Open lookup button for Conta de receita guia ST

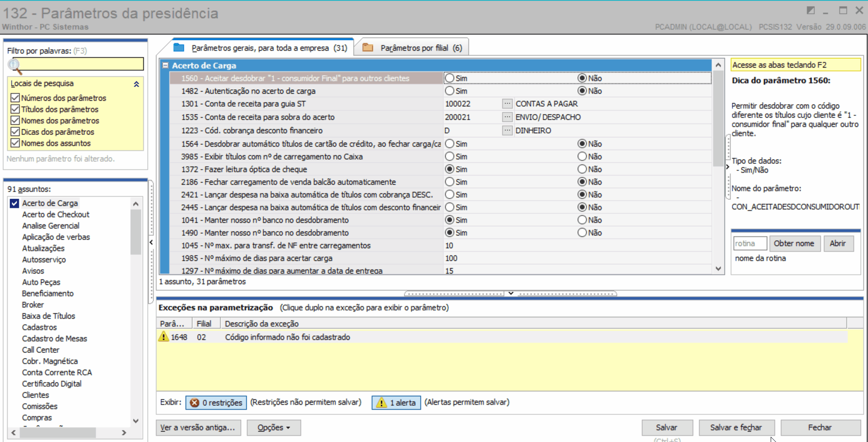507,103
